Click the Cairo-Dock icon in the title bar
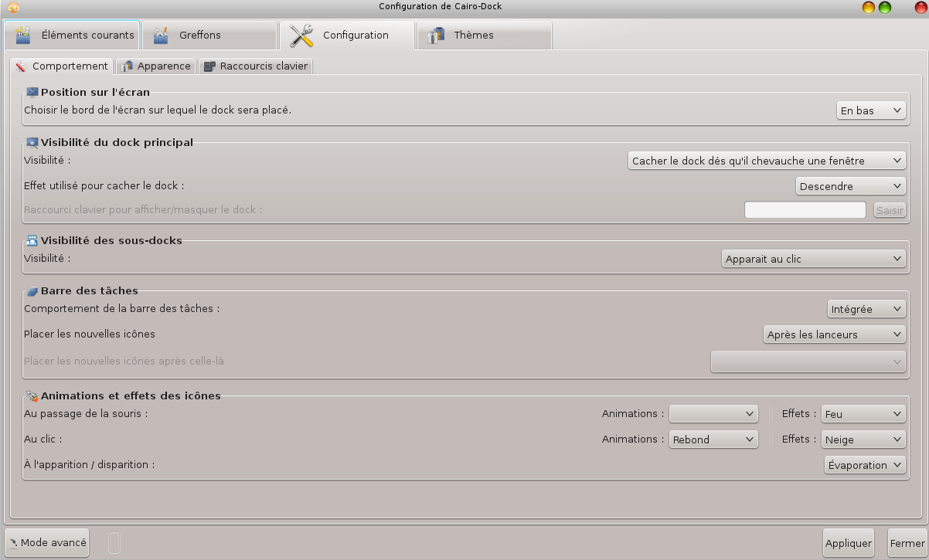Viewport: 929px width, 560px height. coord(13,7)
